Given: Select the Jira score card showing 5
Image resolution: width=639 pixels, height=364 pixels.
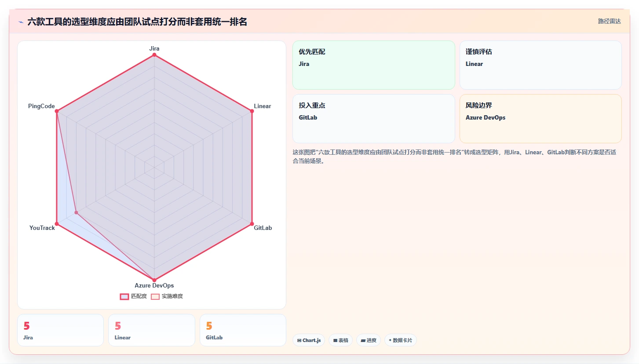Looking at the screenshot, I should [61, 330].
